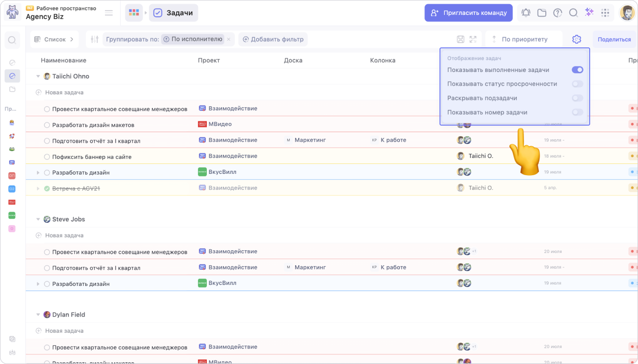Disable showing completed tasks toggle
Viewport: 638px width, 364px height.
point(577,70)
